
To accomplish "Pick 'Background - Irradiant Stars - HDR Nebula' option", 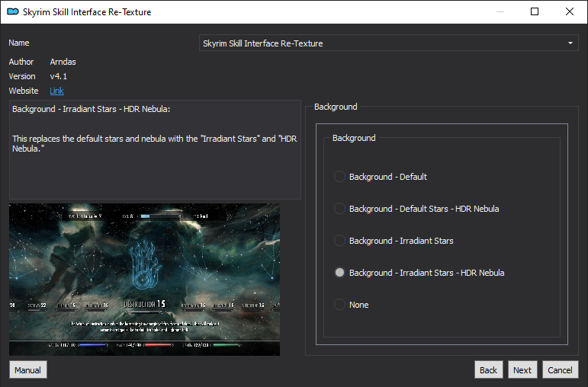I will 419,273.
